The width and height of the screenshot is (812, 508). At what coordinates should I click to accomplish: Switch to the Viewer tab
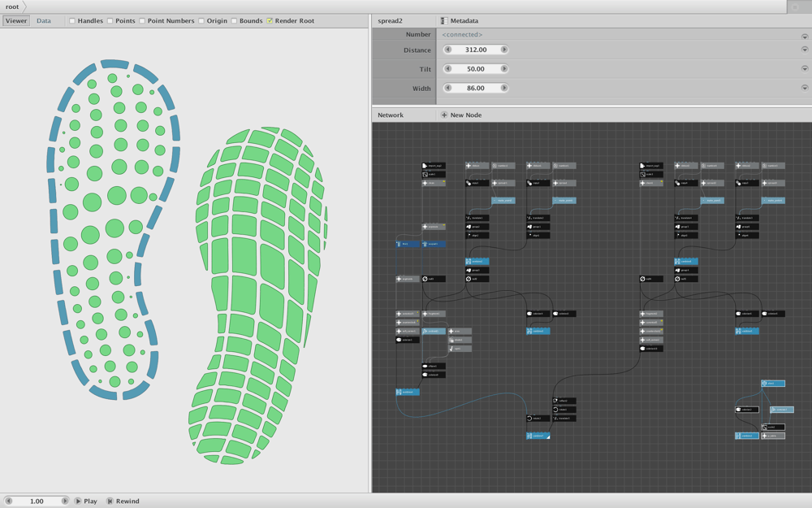16,21
